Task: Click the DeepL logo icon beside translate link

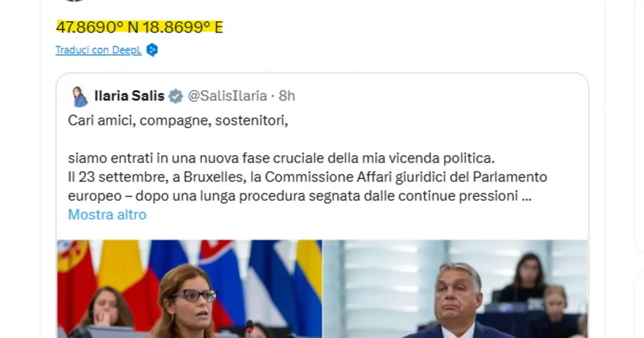Action: coord(152,50)
